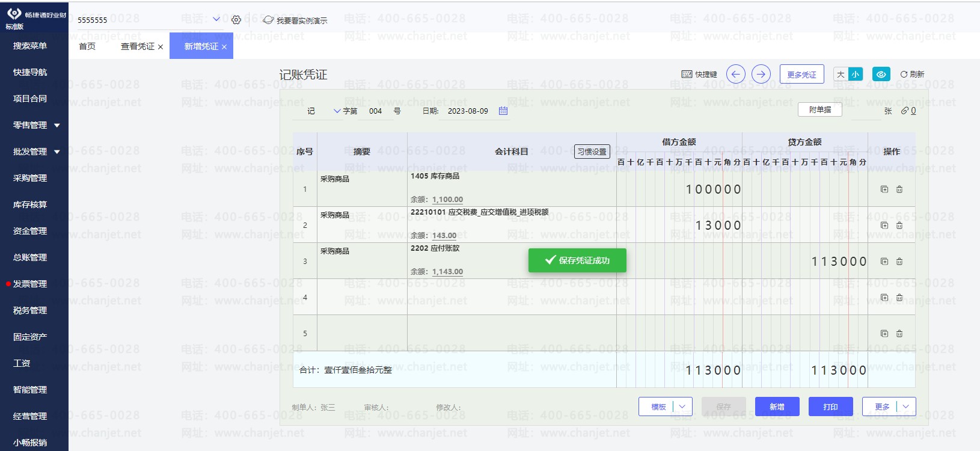Switch to the 首页 tab

pos(87,46)
